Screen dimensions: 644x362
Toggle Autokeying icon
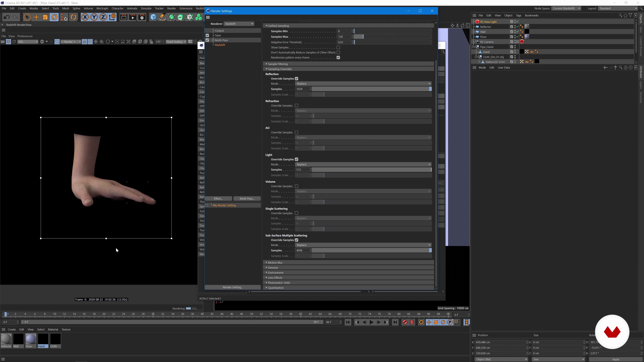pos(412,322)
